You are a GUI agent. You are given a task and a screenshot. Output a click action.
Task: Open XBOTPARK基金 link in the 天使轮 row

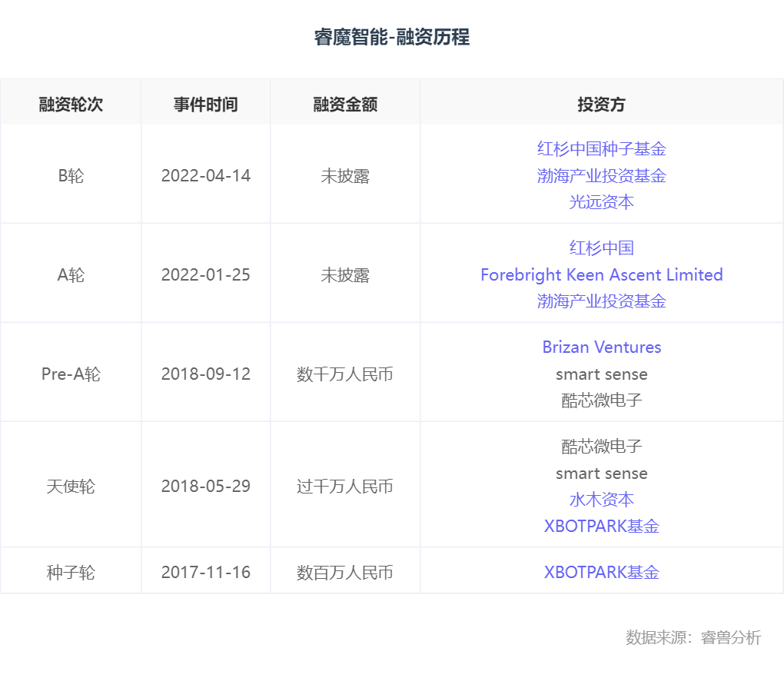602,526
